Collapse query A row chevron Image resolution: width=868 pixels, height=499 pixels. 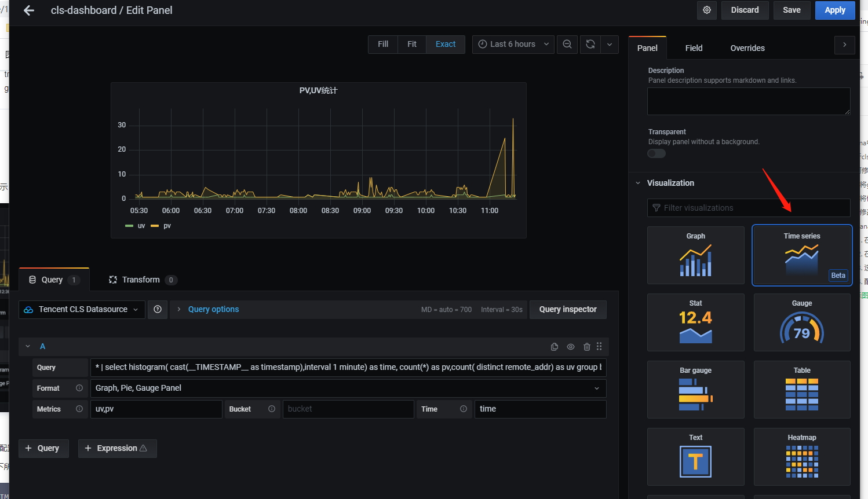tap(28, 346)
